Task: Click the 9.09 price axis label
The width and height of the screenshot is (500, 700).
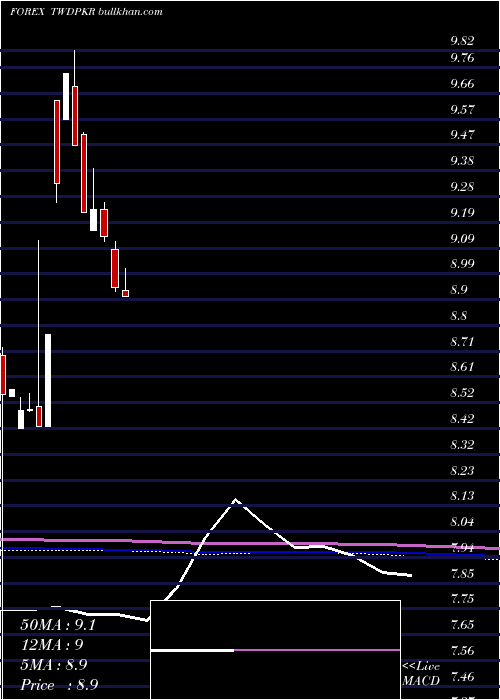Action: pyautogui.click(x=462, y=238)
